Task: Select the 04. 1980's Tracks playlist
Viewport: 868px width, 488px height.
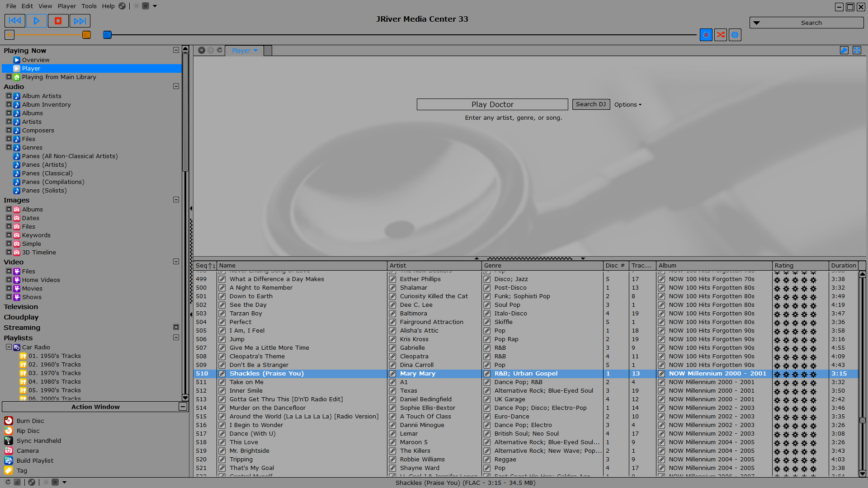Action: tap(54, 382)
